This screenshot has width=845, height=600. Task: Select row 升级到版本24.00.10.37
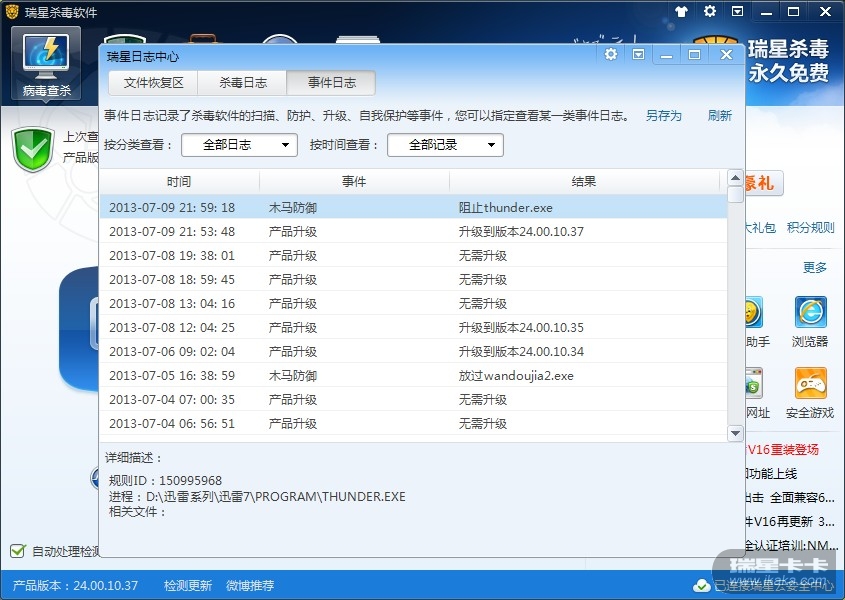point(413,231)
